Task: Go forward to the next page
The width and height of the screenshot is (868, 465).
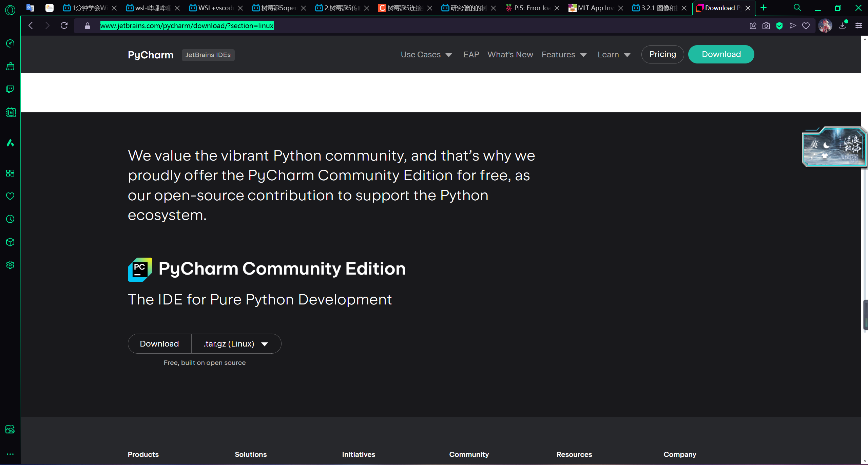Action: point(47,25)
